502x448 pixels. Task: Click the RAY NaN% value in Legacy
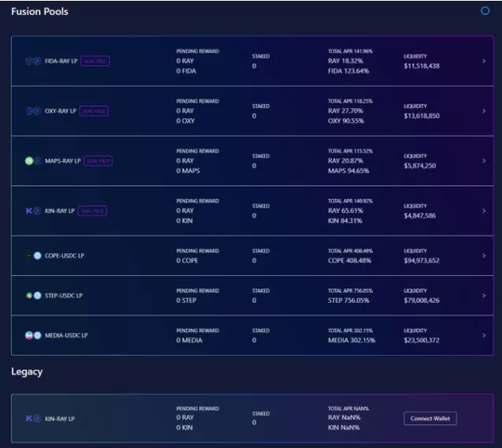click(x=344, y=417)
